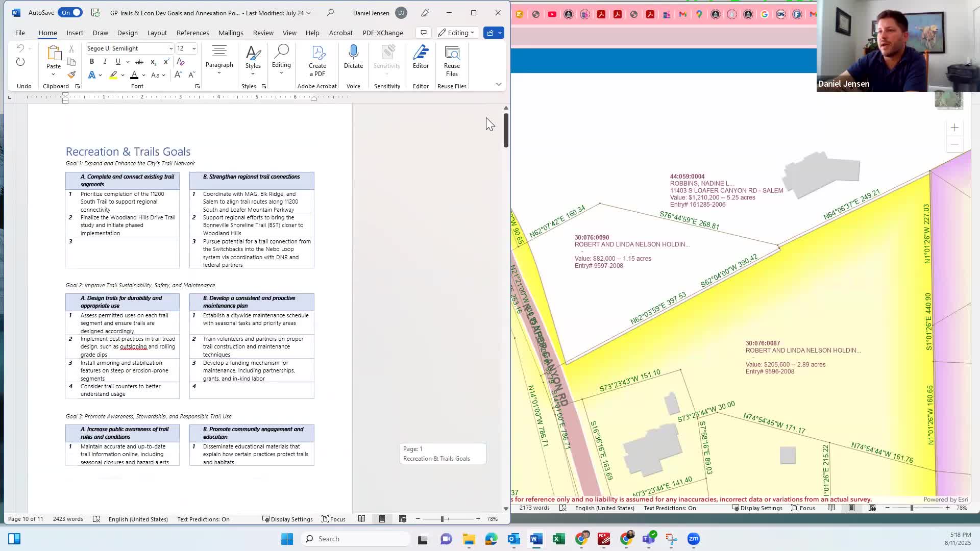980x551 pixels.
Task: Open the font name dropdown
Action: (170, 48)
